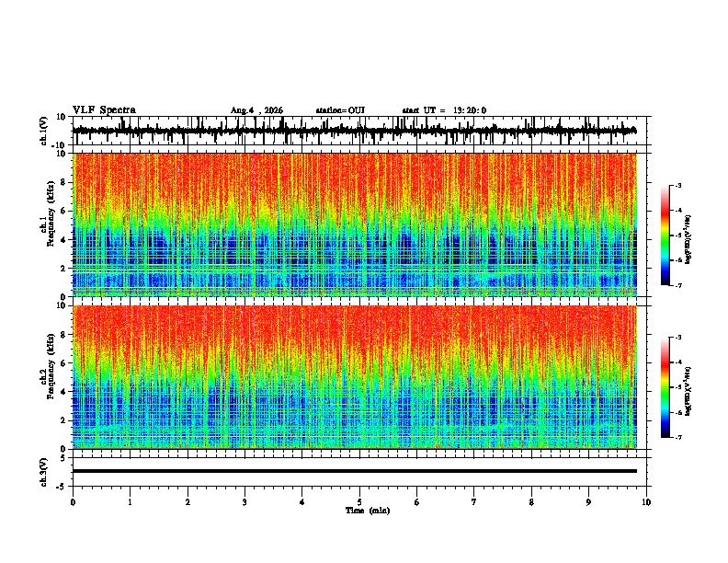Click the "0" tick on time axis
The height and width of the screenshot is (563, 728).
[73, 502]
